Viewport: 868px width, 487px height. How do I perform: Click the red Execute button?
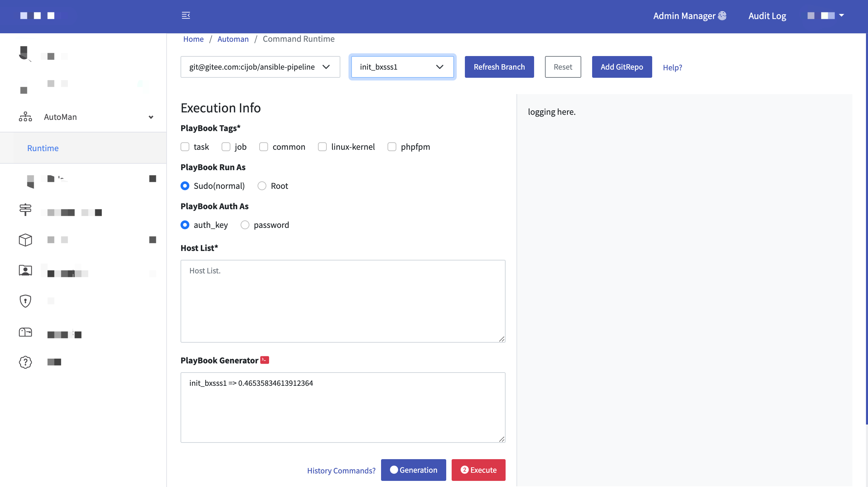[x=478, y=470]
